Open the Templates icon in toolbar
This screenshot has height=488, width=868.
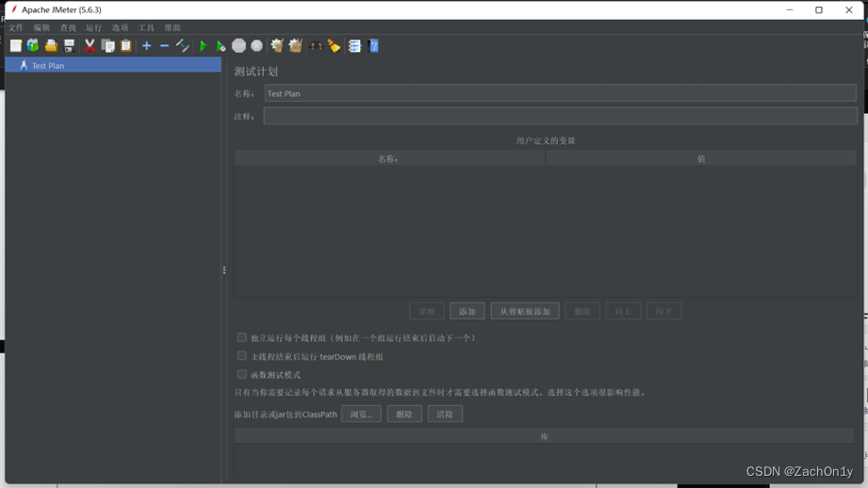click(x=33, y=46)
